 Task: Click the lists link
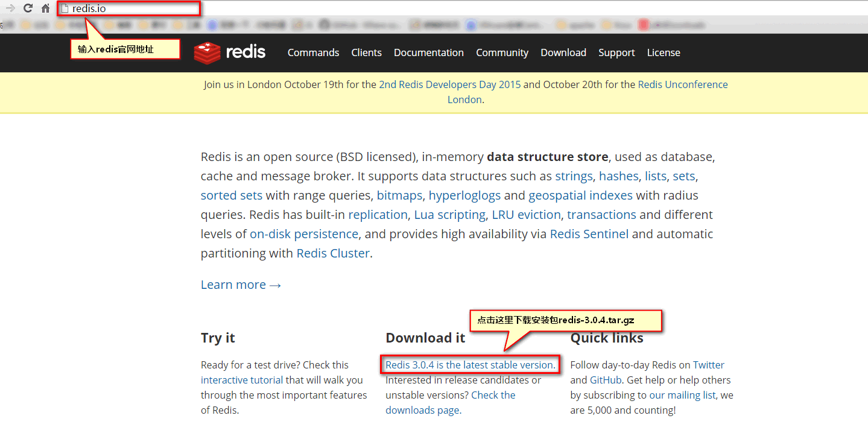[656, 176]
